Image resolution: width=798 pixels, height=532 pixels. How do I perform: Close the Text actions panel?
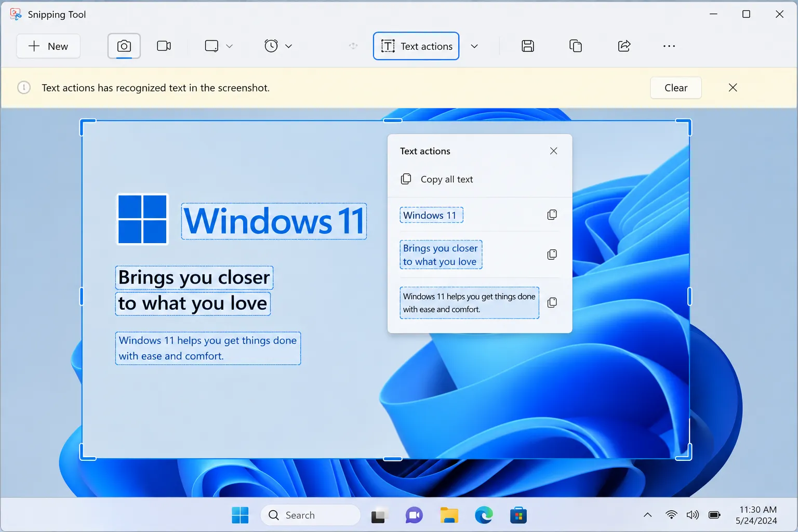tap(554, 151)
